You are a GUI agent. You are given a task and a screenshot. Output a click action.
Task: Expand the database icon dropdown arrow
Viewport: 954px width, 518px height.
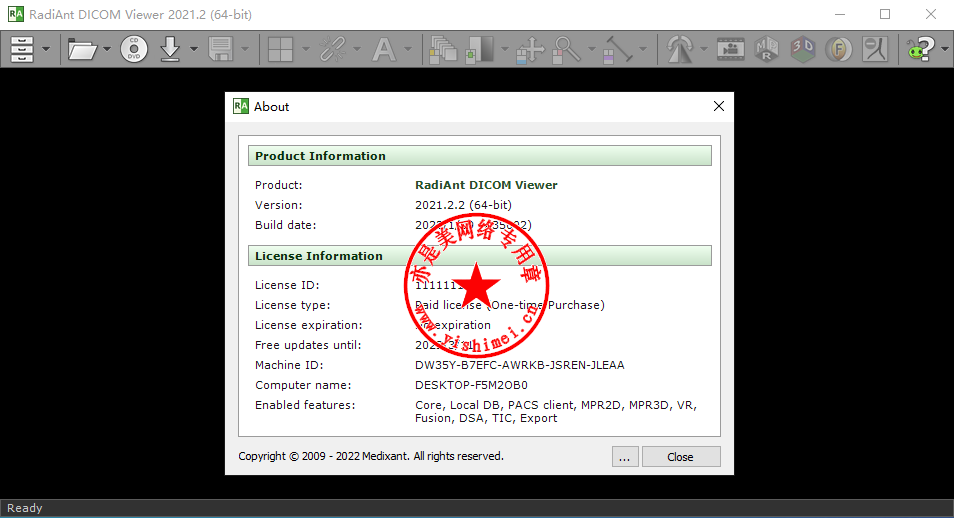pos(46,49)
